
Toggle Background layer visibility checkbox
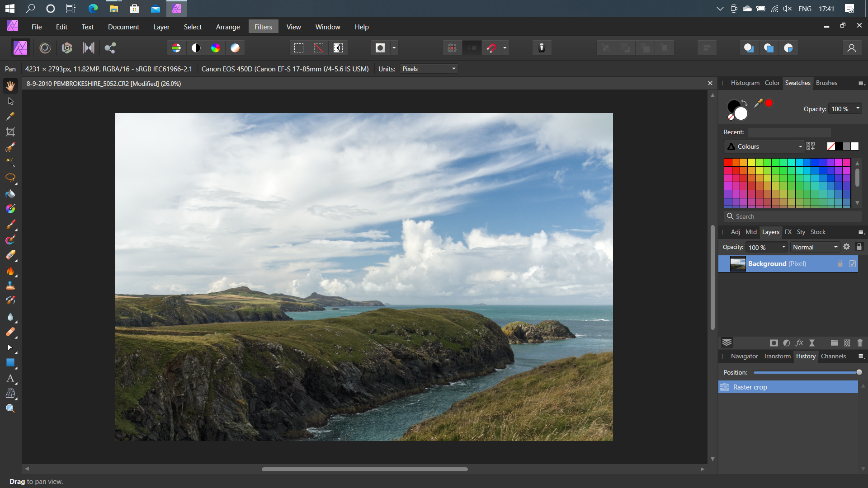[852, 264]
